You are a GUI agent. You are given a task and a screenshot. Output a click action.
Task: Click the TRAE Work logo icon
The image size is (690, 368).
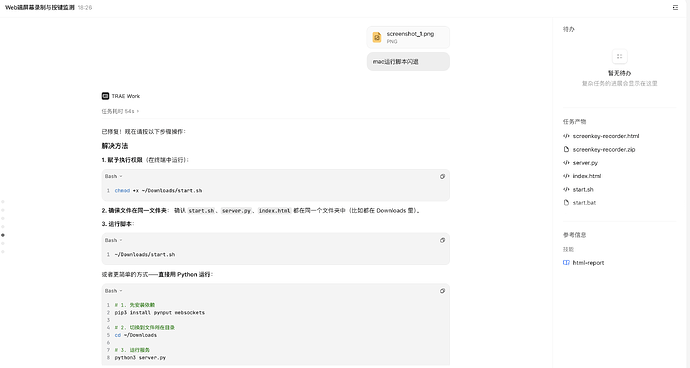point(105,96)
